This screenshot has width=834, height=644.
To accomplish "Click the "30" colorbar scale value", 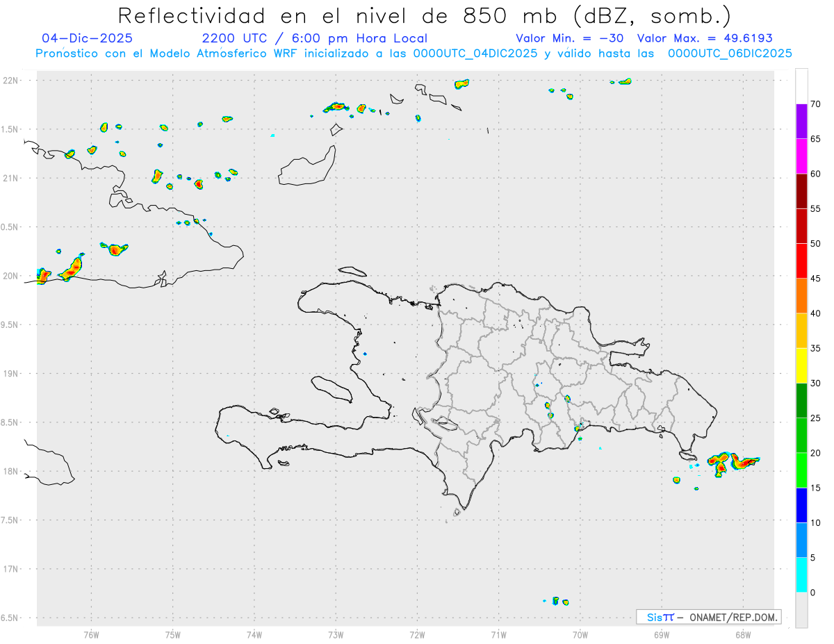I will click(x=815, y=383).
